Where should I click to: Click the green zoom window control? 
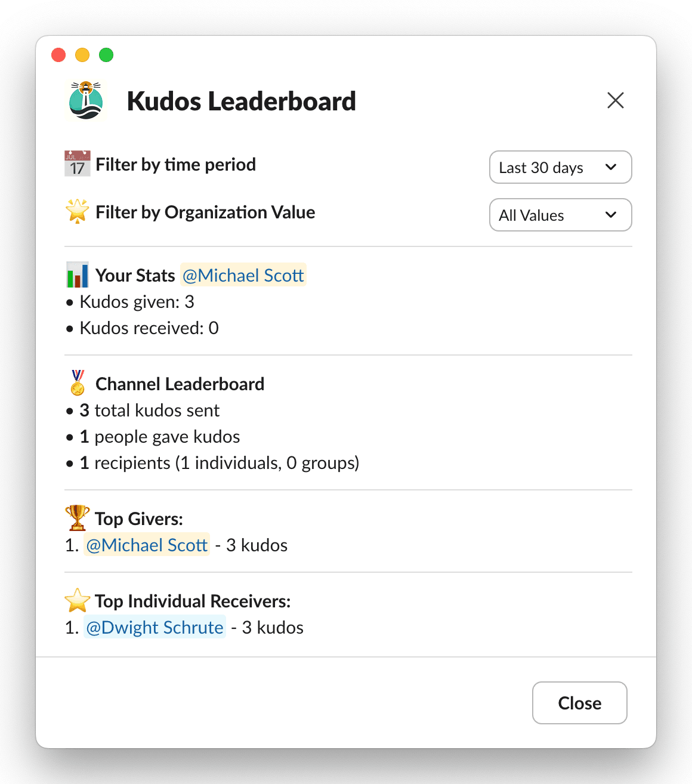tap(106, 54)
